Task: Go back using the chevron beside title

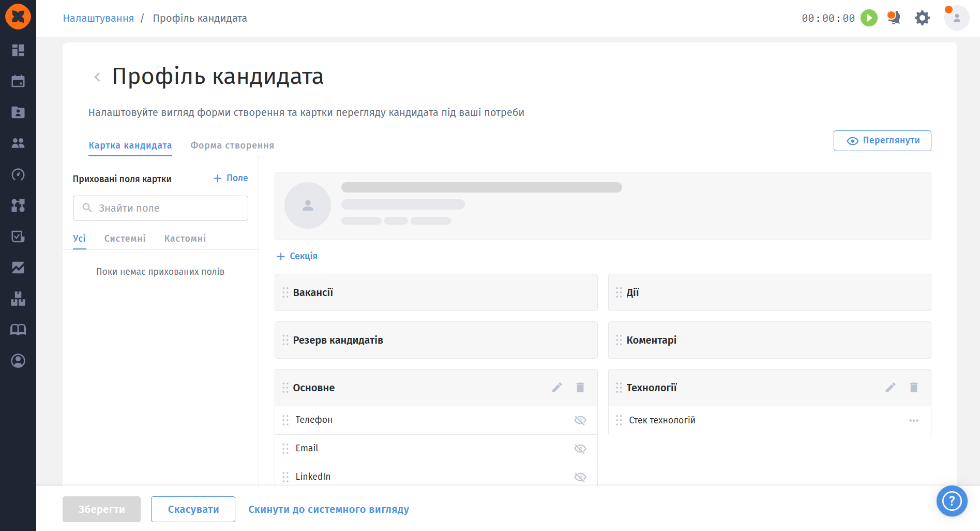Action: (97, 77)
